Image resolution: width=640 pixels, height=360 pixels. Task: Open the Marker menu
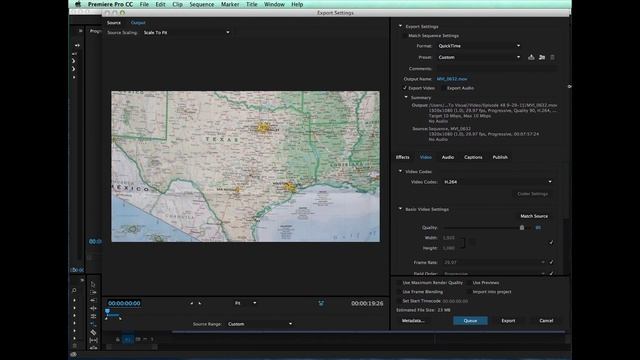[230, 4]
